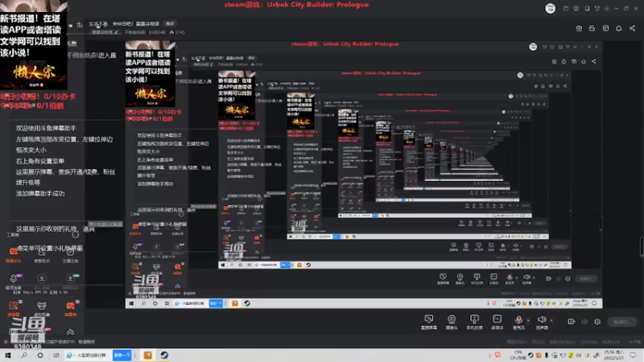Open the Windows action center icon
644x362 pixels.
coord(634,355)
